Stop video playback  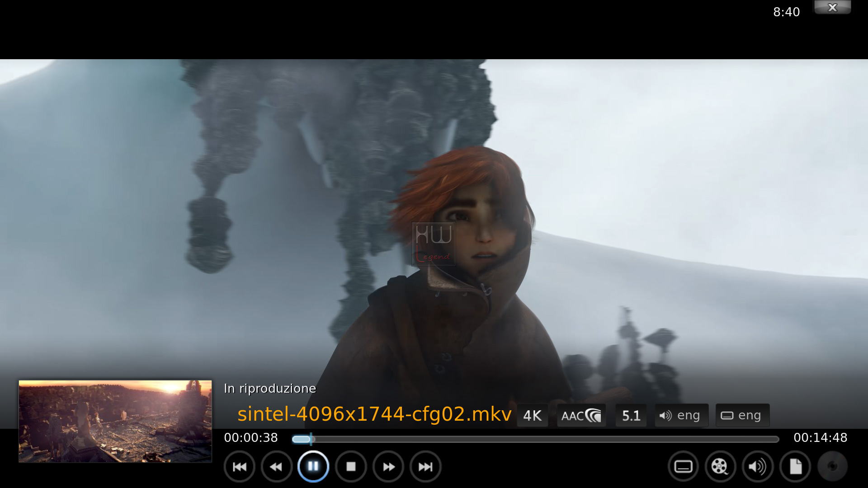pos(351,467)
